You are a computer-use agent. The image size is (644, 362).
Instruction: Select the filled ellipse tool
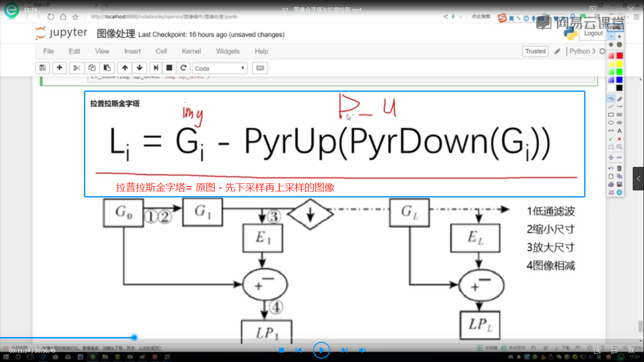coord(619,123)
